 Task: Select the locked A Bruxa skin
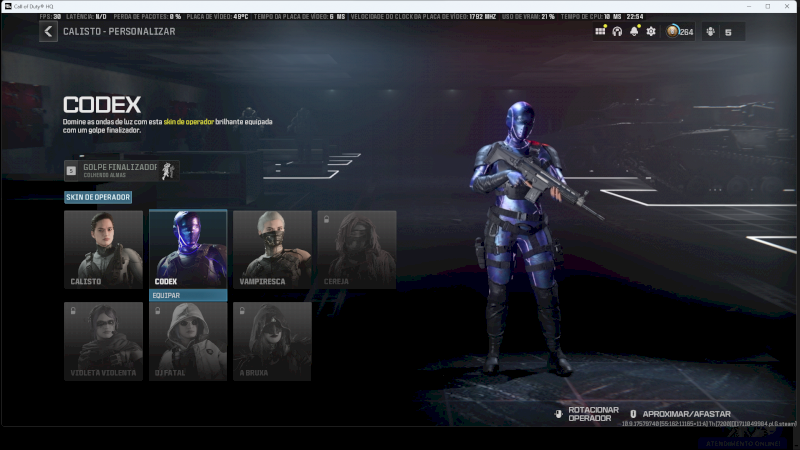pos(272,341)
